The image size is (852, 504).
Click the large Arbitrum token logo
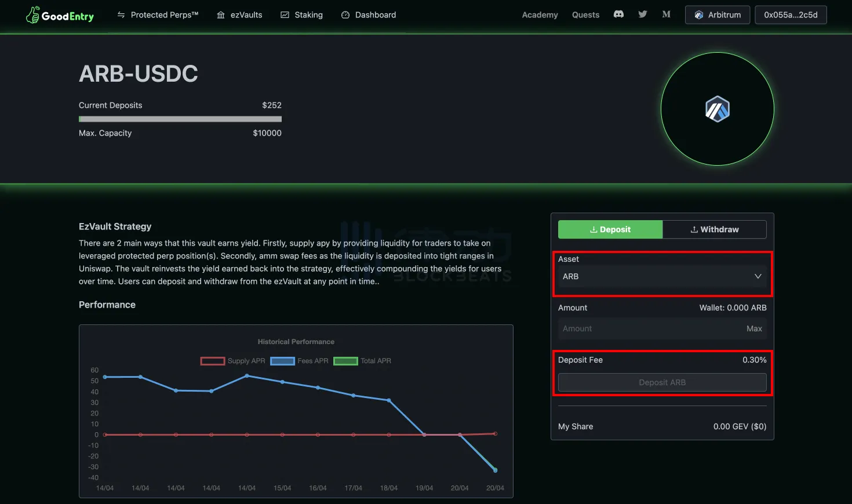[717, 109]
